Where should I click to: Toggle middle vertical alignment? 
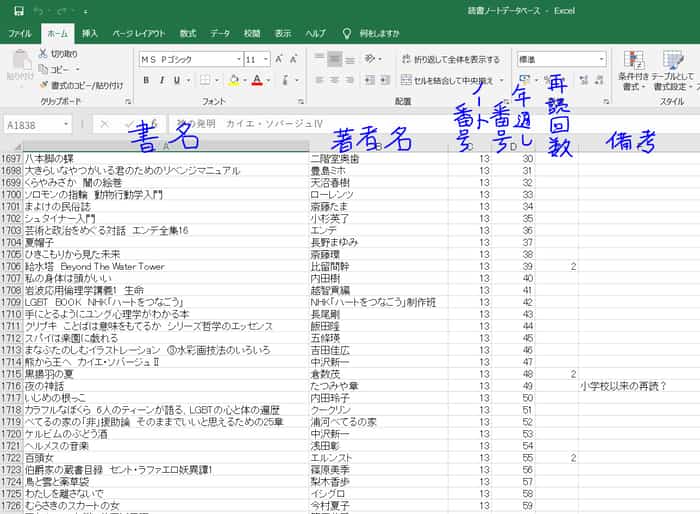click(335, 58)
